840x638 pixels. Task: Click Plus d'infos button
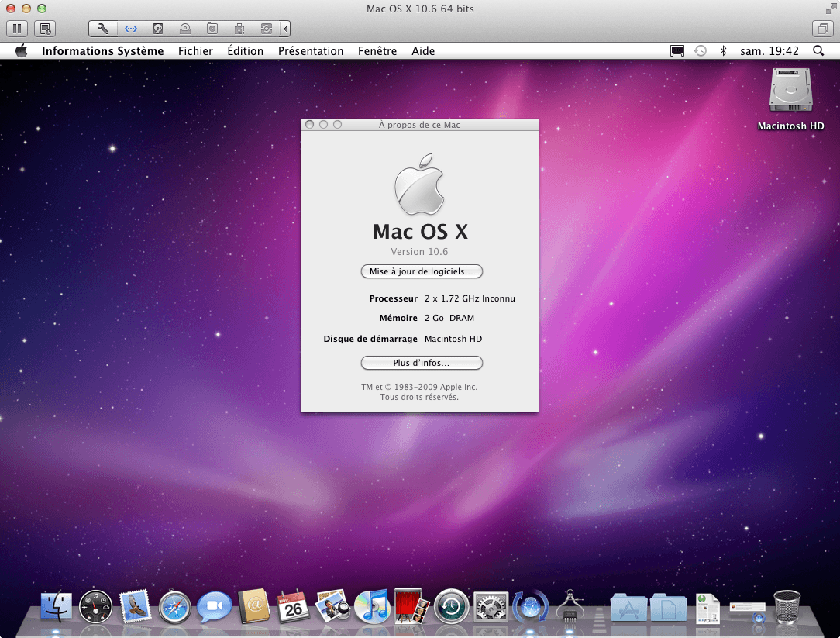422,363
